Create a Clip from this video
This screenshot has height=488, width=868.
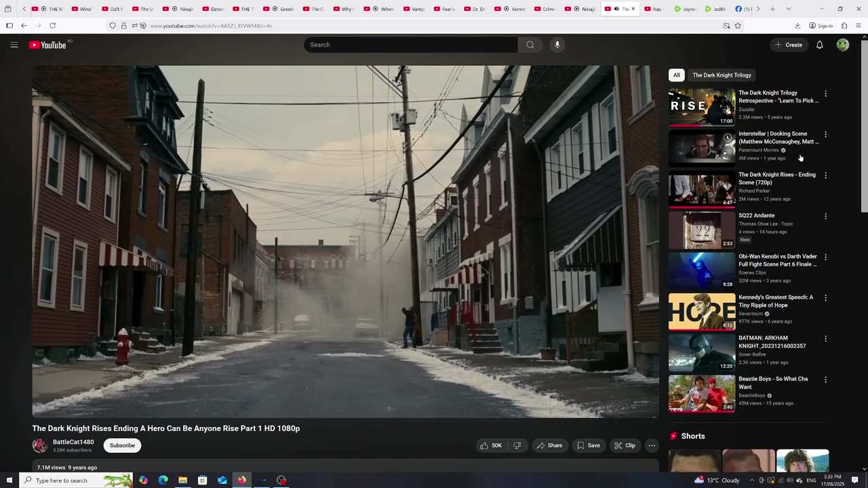coord(625,445)
